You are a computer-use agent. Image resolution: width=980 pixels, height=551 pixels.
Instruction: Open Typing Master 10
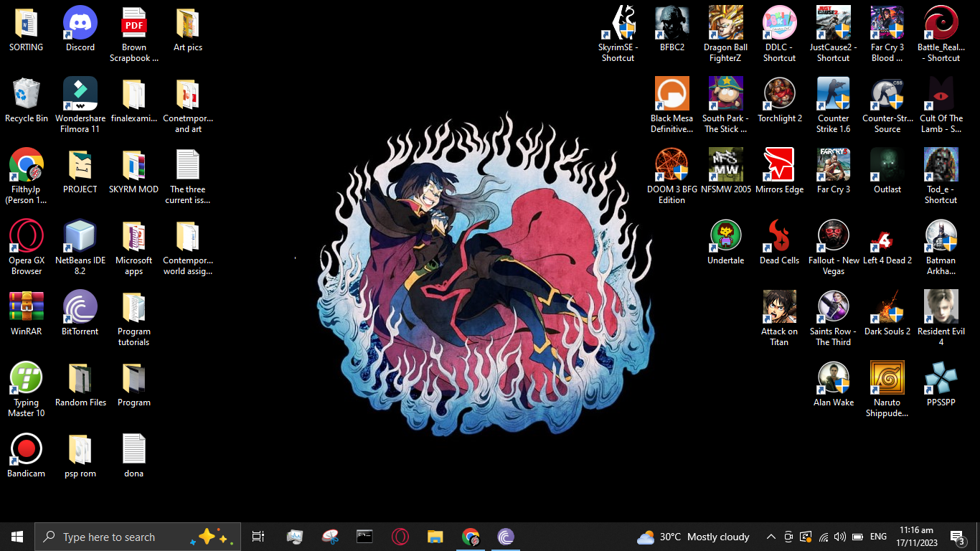click(27, 389)
